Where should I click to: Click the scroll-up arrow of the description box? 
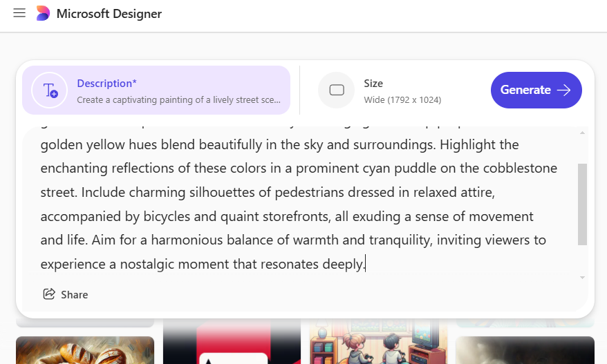(582, 133)
